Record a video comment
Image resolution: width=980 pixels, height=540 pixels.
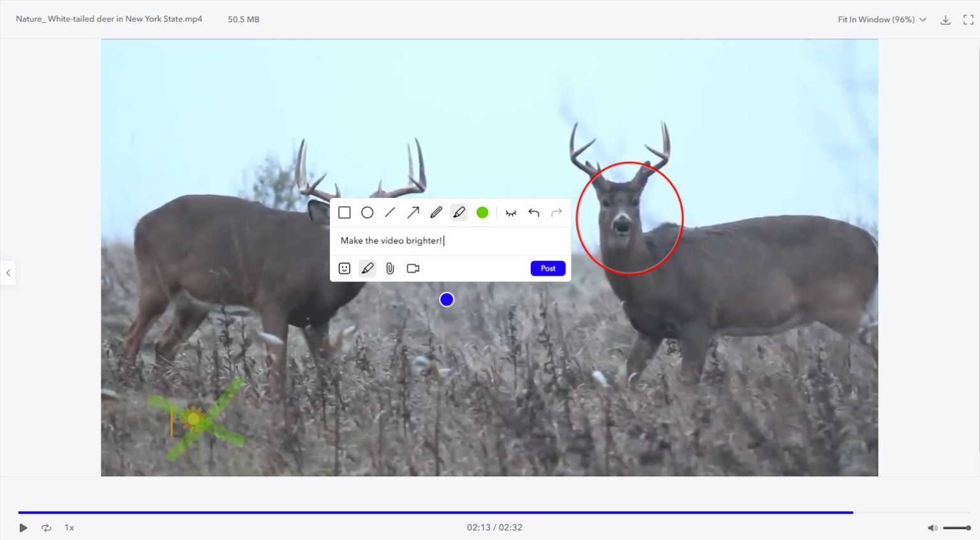[413, 268]
